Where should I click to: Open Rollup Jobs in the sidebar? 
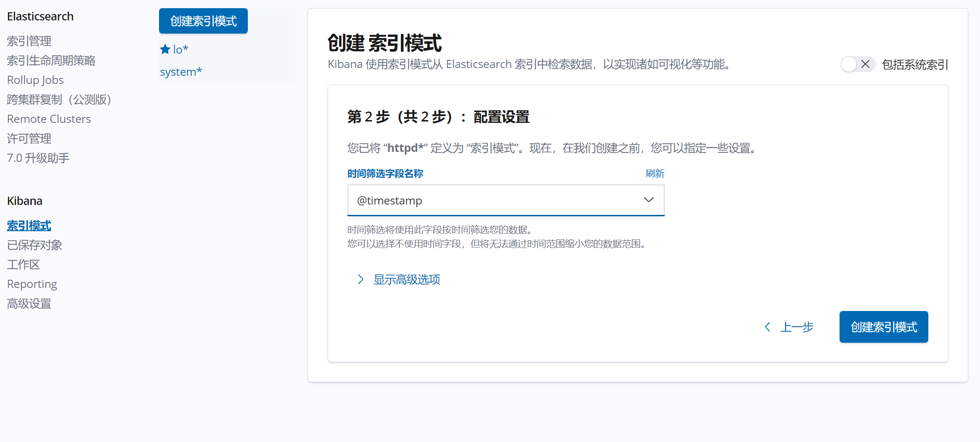[x=35, y=80]
